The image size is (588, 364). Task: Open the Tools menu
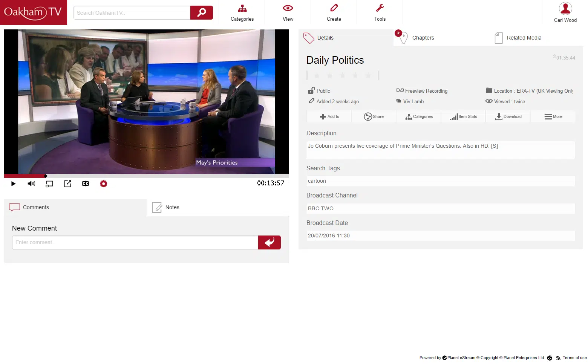[x=380, y=12]
